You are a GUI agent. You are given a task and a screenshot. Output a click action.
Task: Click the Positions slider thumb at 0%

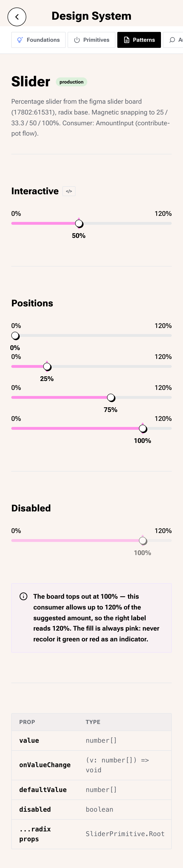15,336
